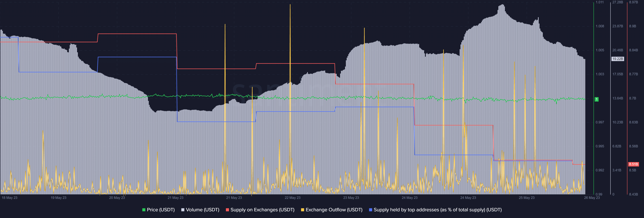Viewport: 644px width, 218px height.
Task: Click the yellow Exchange Outflow swatch
Action: coord(303,210)
